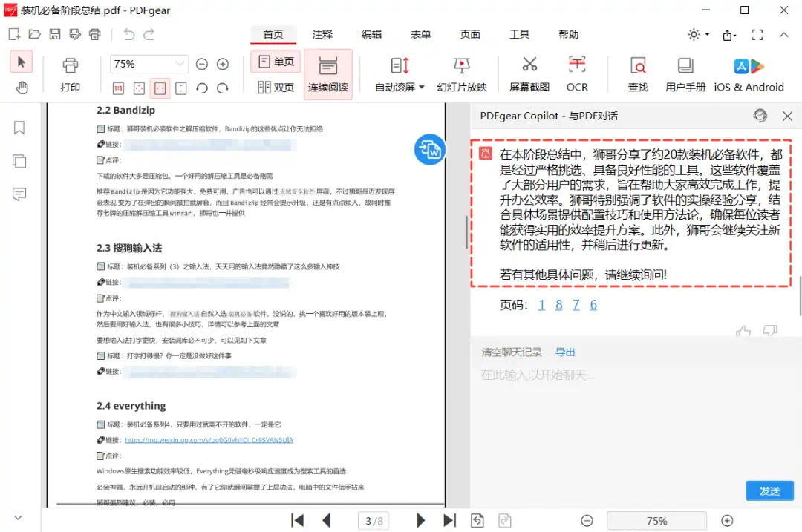Screen dimensions: 802x532
Task: Open the bookmarks sidebar panel
Action: click(19, 128)
